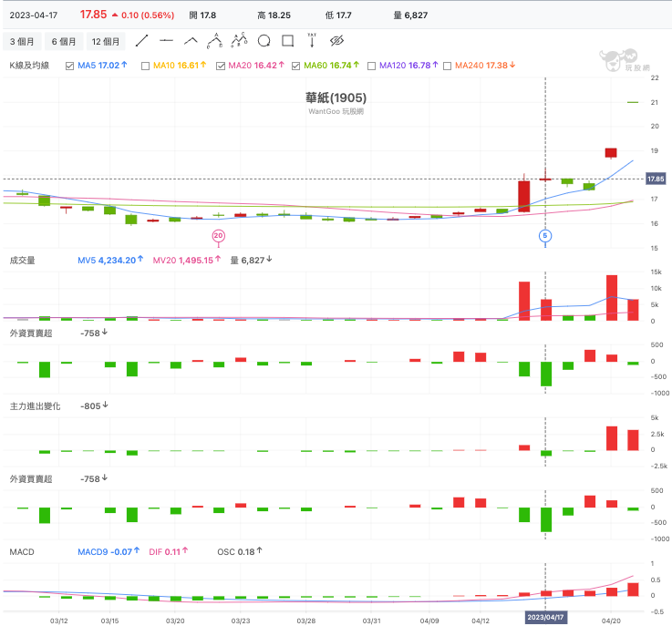Viewport: 672px width, 626px height.
Task: Set chart range to 12 個月
Action: click(x=106, y=42)
